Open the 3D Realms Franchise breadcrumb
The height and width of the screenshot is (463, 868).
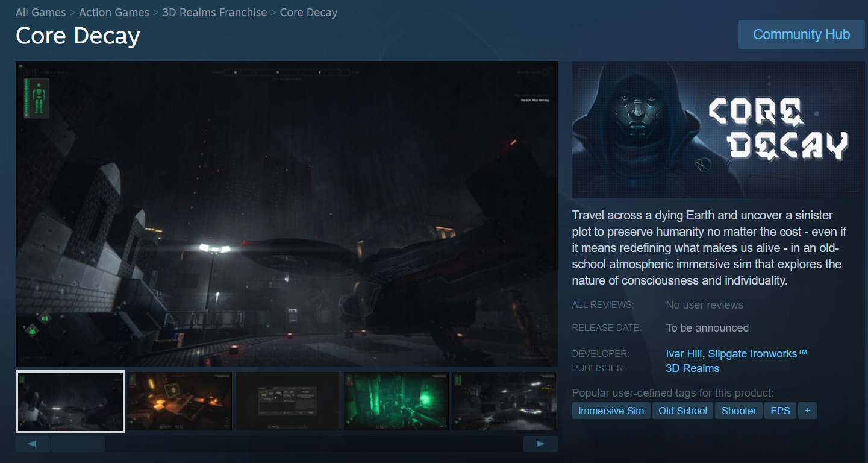[214, 13]
